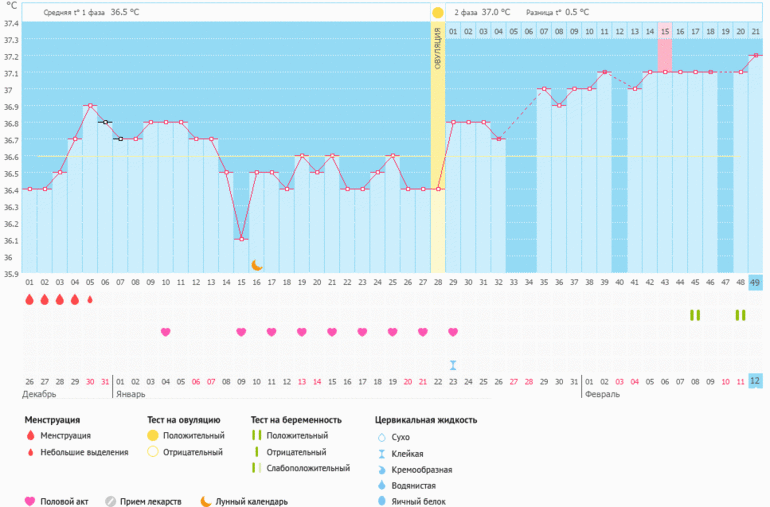Viewport: 770px width, 507px height.
Task: Click the positive pregnancy test mark on day 45
Action: click(x=694, y=315)
